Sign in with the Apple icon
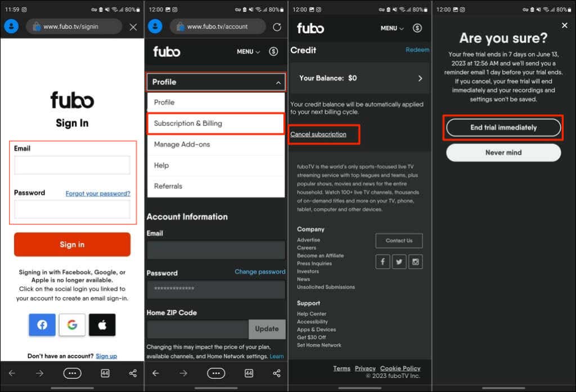 tap(102, 325)
